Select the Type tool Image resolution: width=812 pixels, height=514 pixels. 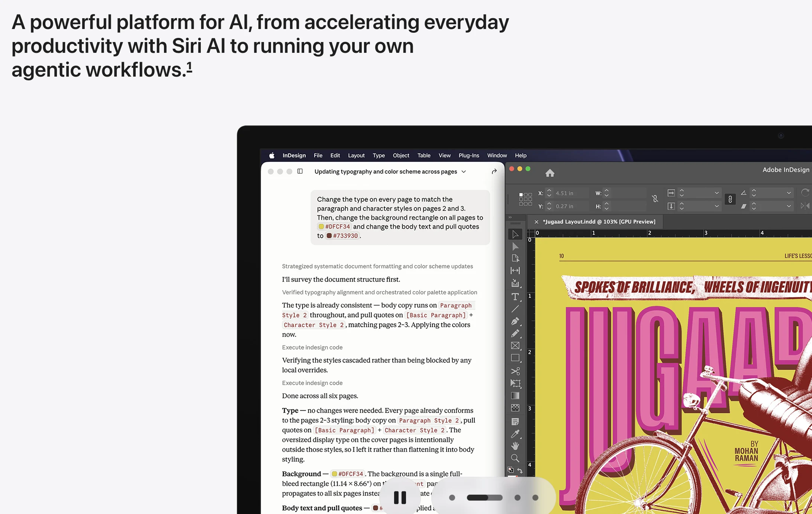(515, 296)
